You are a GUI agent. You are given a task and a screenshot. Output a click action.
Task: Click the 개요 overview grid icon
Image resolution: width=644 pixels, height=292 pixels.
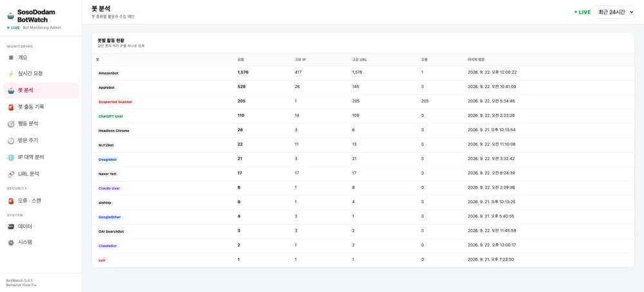click(11, 58)
